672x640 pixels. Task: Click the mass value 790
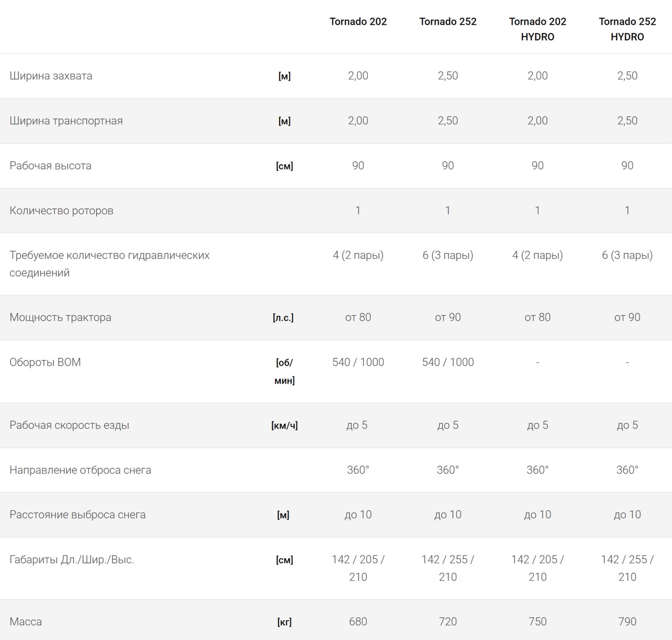(627, 622)
